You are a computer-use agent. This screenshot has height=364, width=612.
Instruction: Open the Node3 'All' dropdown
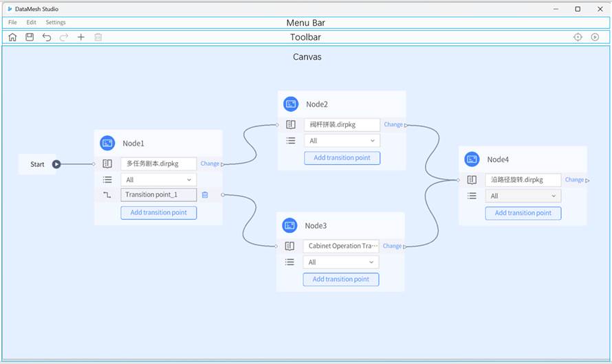tap(340, 262)
